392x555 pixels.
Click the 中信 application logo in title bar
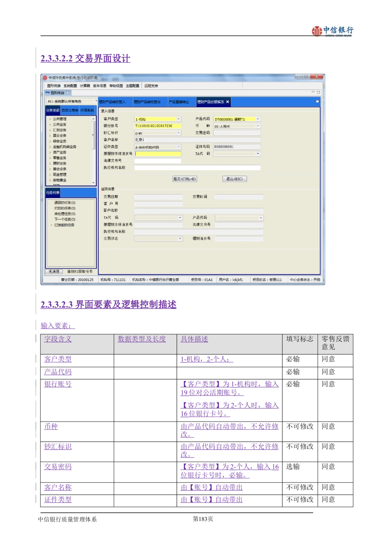[45, 78]
